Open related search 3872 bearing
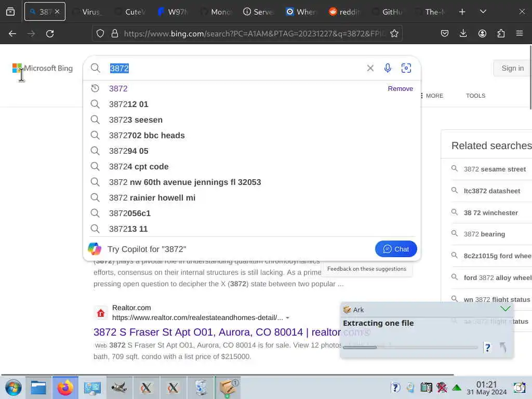 [484, 234]
